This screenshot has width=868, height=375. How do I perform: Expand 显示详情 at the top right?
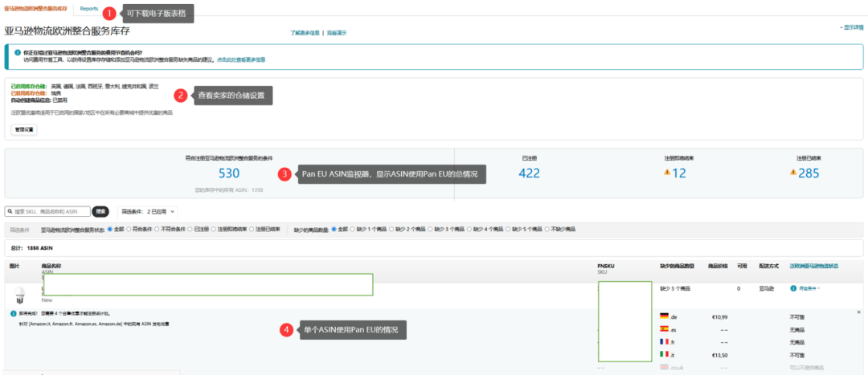point(852,27)
